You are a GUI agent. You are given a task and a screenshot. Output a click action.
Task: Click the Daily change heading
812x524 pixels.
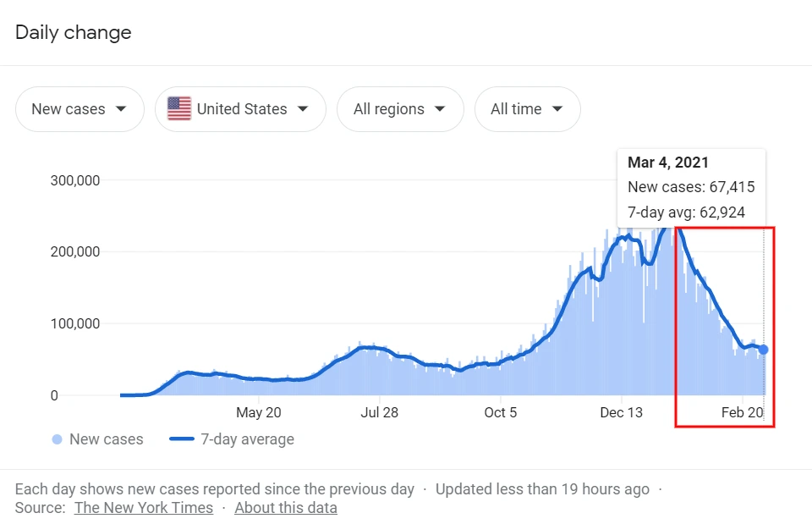73,32
